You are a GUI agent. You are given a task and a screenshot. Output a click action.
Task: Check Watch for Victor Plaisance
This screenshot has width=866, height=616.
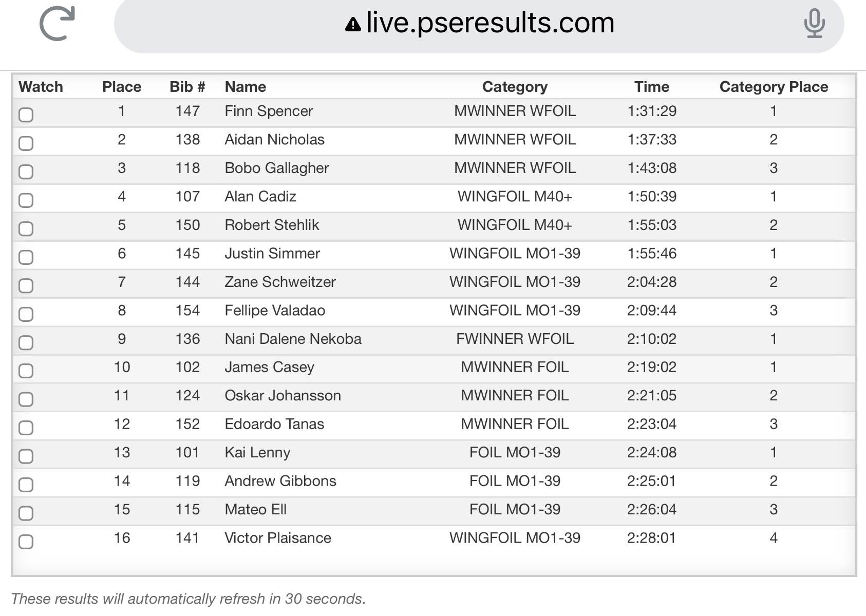click(x=26, y=542)
